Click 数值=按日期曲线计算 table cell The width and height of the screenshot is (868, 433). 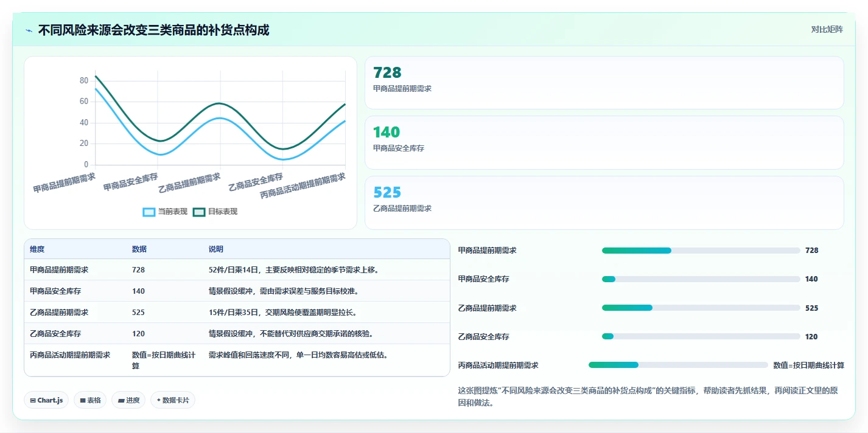coord(164,360)
